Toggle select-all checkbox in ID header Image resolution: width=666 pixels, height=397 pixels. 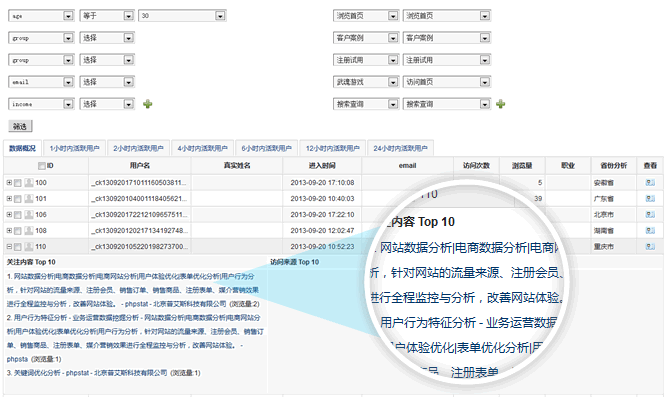(x=42, y=166)
